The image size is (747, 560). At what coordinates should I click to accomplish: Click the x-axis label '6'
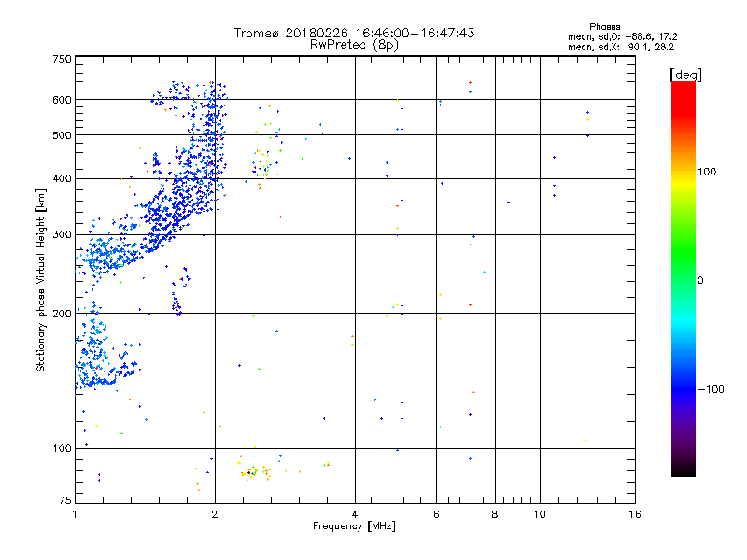[436, 514]
